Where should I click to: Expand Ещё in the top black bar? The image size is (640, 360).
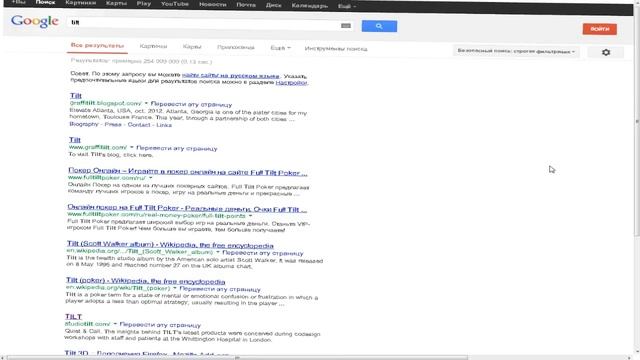[x=347, y=6]
